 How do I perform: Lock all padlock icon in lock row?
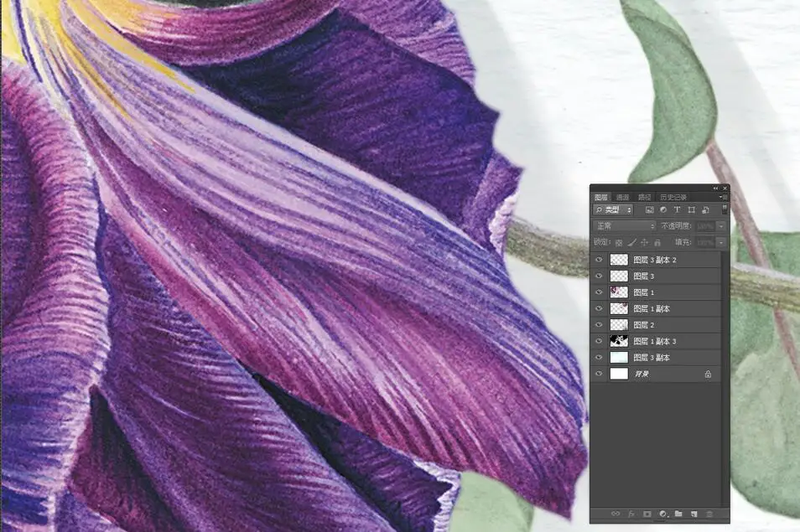(x=657, y=243)
